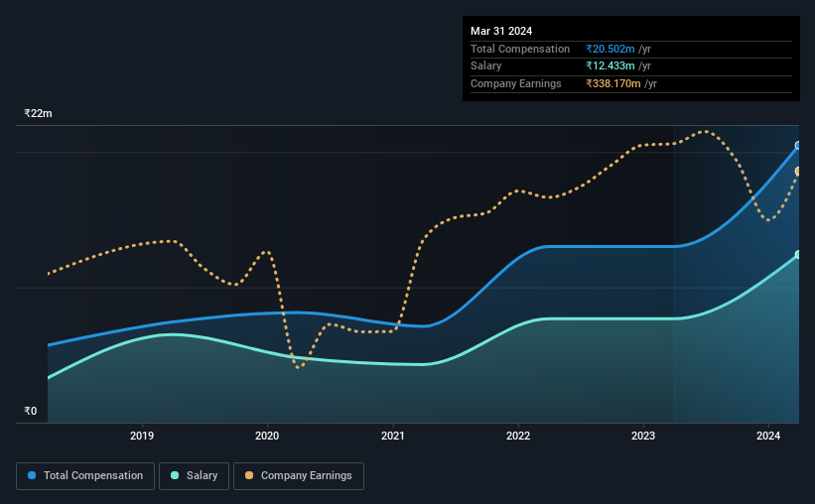
Task: Click the ₹12.433m salary value
Action: [x=611, y=66]
